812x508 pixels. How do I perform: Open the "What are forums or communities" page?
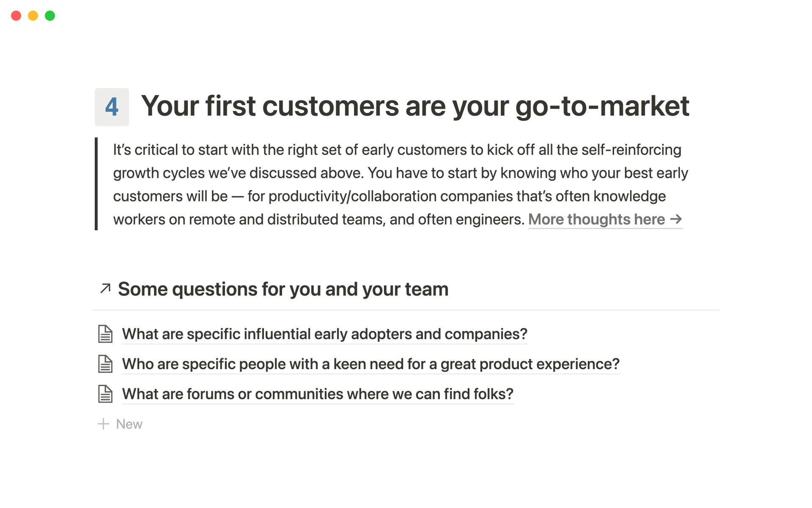[x=317, y=394]
